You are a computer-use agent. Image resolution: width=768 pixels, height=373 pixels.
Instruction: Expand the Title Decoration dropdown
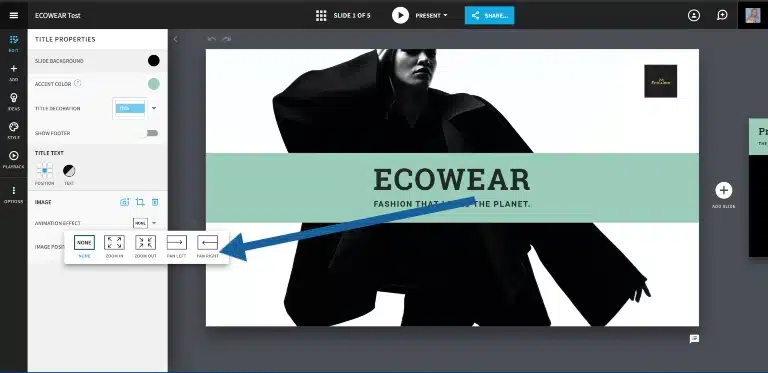[154, 108]
